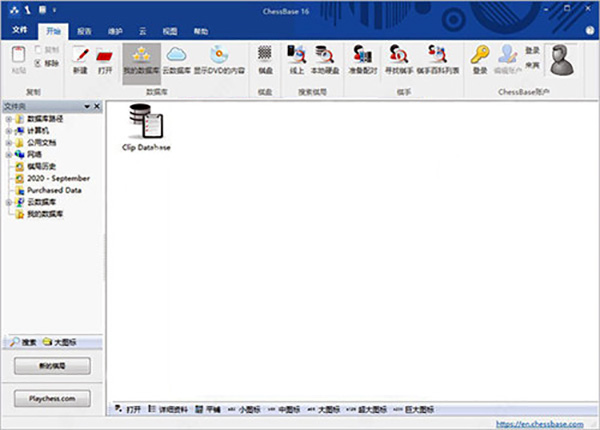Select 计算机 in the folder tree
Screen dimensions: 600x430
click(38, 131)
